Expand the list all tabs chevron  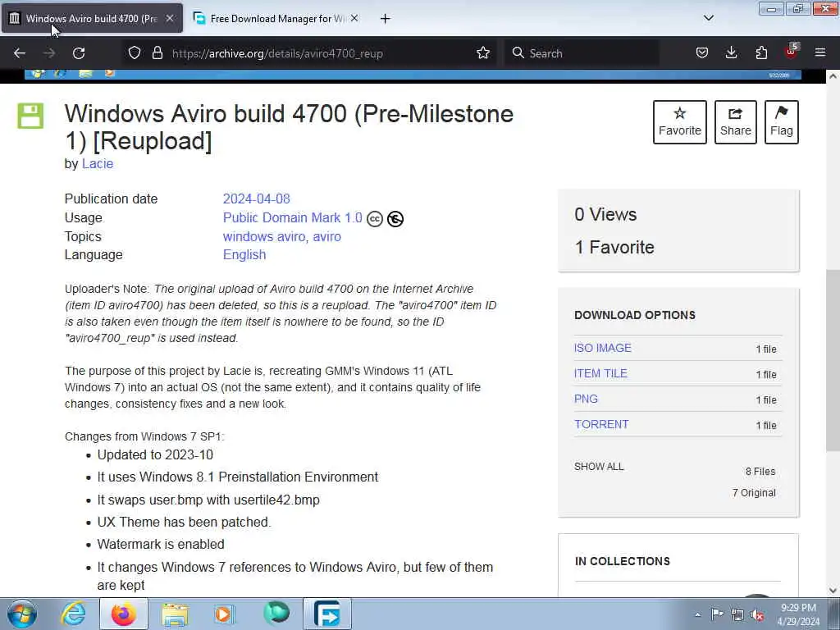coord(708,18)
